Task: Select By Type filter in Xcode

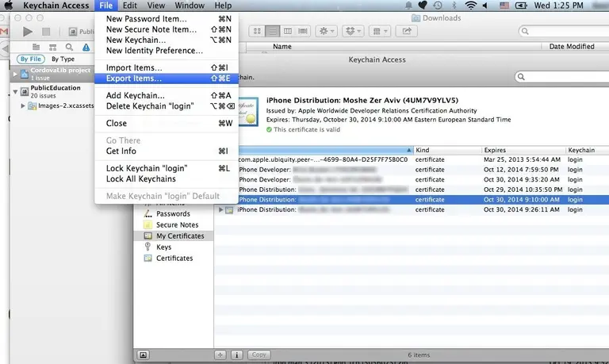Action: point(63,59)
